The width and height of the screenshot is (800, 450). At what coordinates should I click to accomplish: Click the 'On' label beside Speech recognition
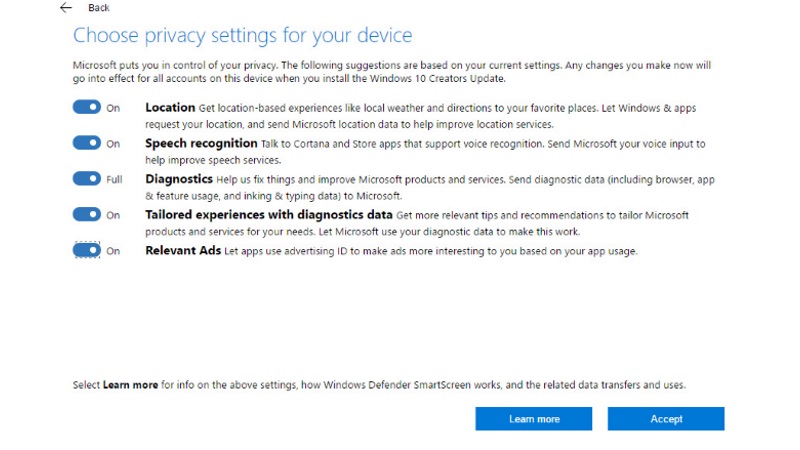113,144
